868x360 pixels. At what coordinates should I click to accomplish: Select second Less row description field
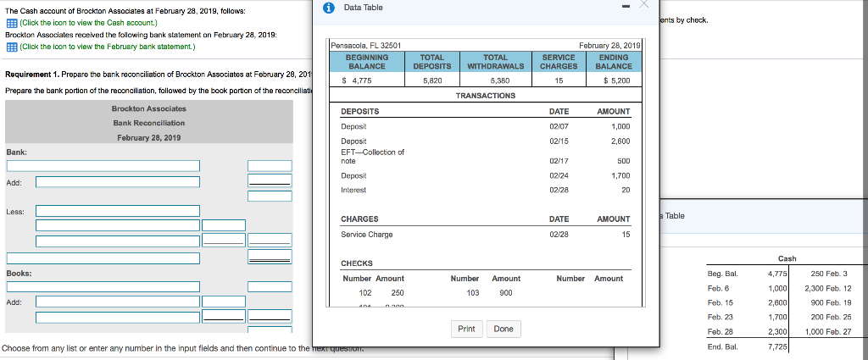[118, 225]
